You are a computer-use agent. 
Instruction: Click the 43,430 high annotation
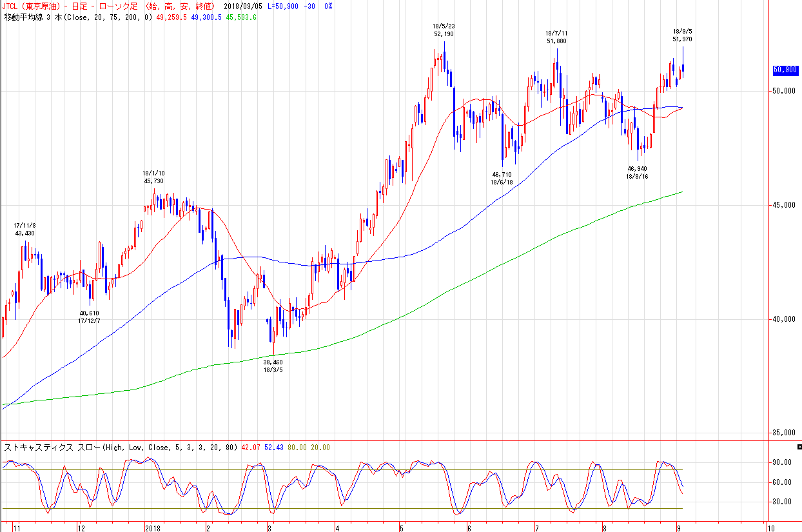[x=25, y=233]
